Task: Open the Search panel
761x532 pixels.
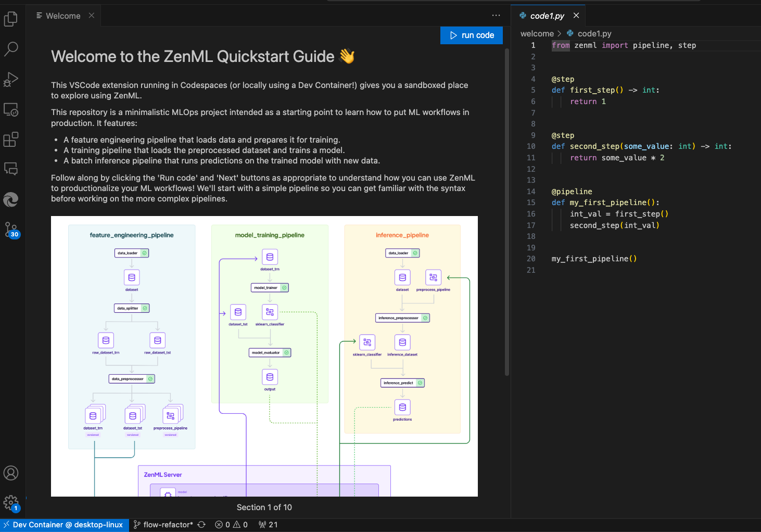Action: click(x=11, y=49)
